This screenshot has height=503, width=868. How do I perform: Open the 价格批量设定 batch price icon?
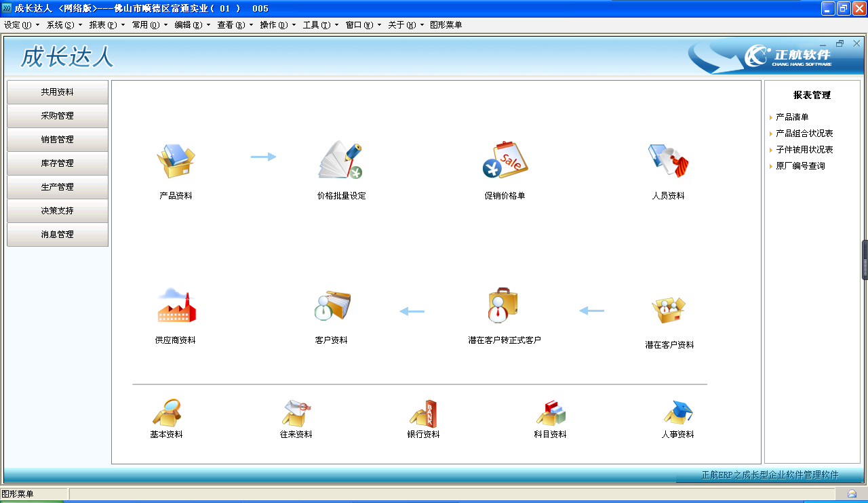[x=340, y=161]
